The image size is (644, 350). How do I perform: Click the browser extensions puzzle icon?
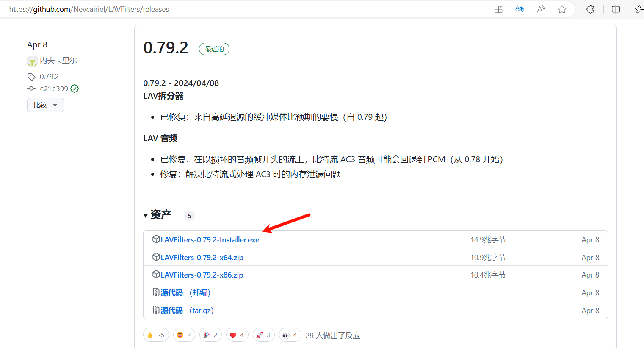point(590,9)
